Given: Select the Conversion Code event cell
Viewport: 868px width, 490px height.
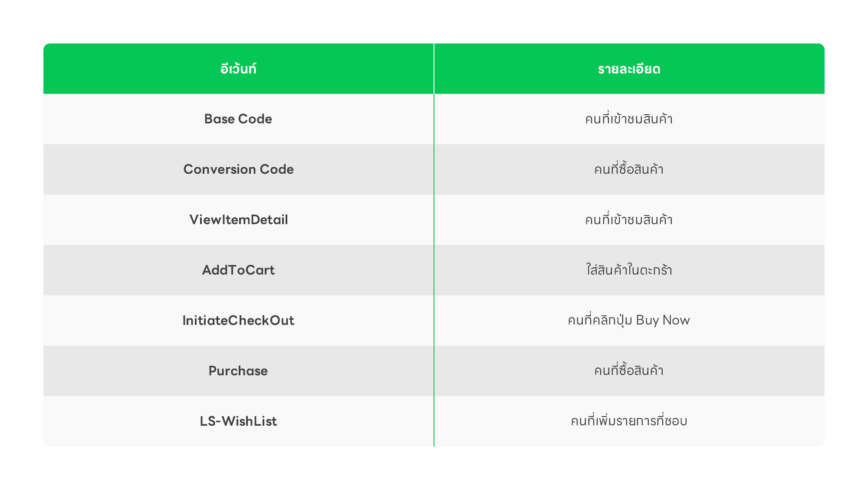Looking at the screenshot, I should click(238, 169).
